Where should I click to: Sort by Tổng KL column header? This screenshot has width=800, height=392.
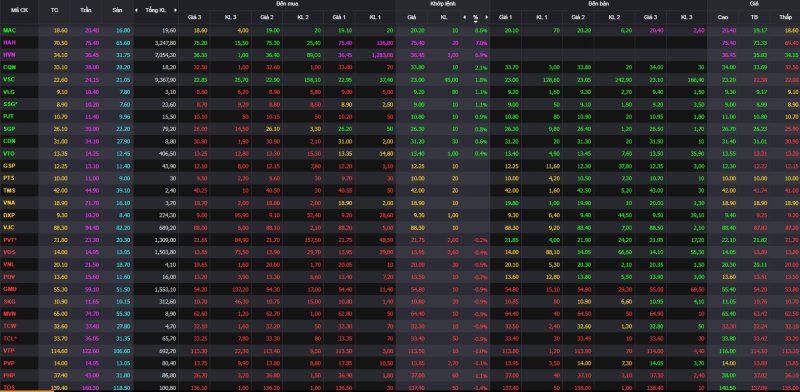point(156,10)
